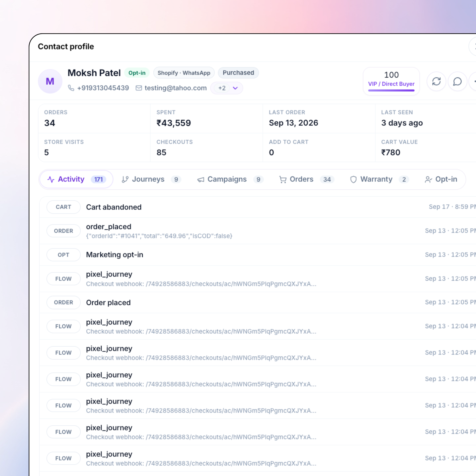
Task: Click the Shopify · WhatsApp source tag
Action: pyautogui.click(x=184, y=73)
